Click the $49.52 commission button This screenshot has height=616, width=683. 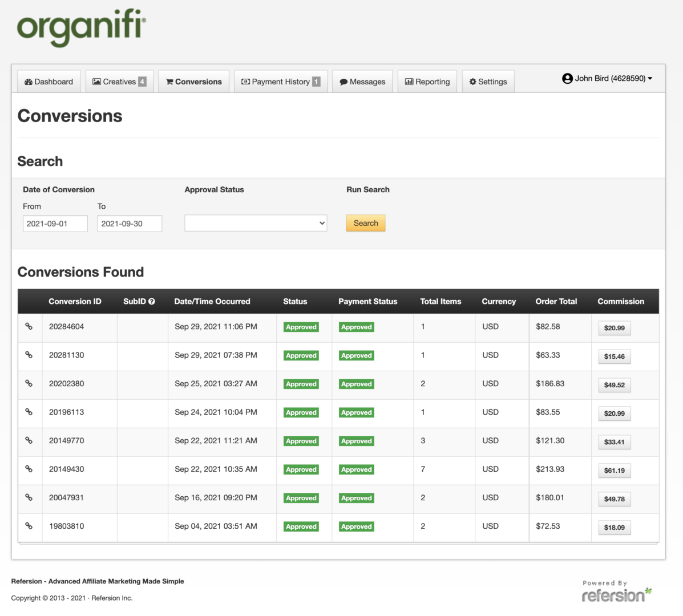(614, 385)
